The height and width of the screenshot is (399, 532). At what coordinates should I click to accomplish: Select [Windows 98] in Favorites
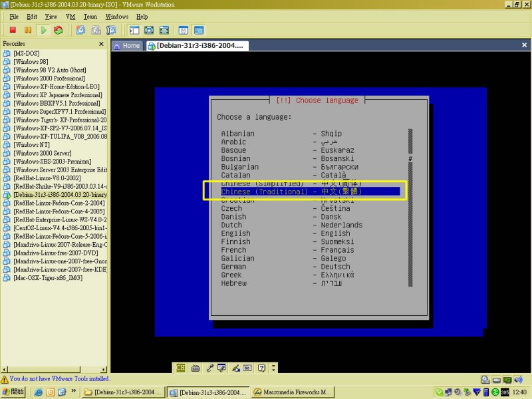(31, 62)
